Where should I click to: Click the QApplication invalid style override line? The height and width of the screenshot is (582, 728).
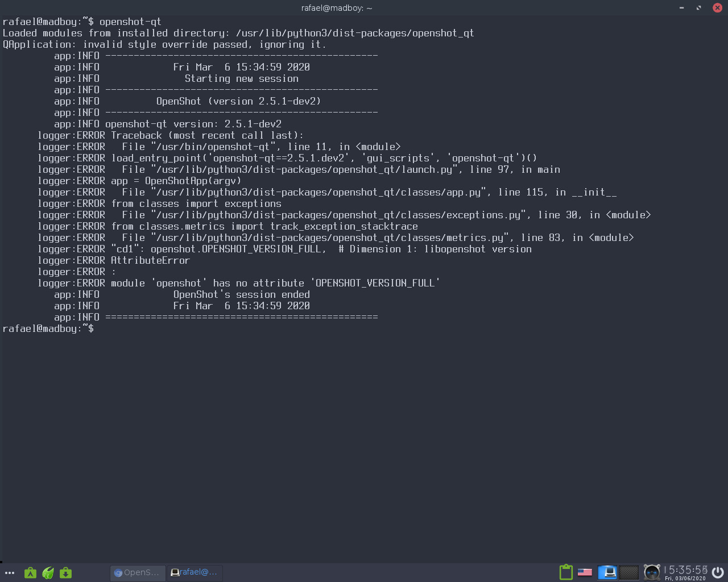(164, 44)
